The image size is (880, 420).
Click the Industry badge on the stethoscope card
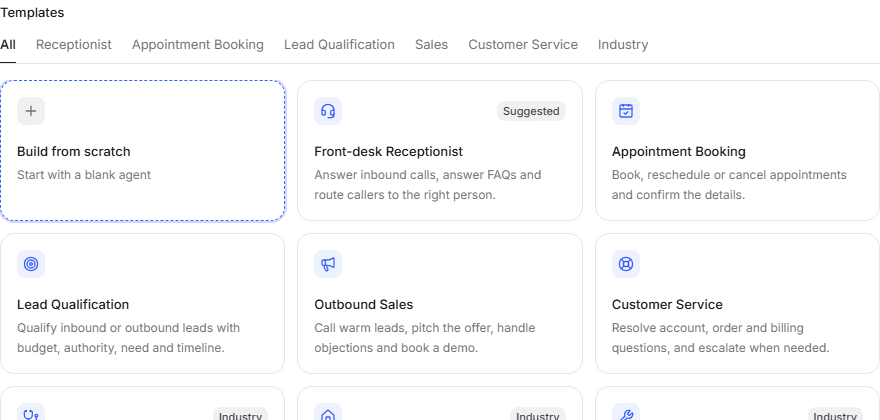click(x=240, y=414)
